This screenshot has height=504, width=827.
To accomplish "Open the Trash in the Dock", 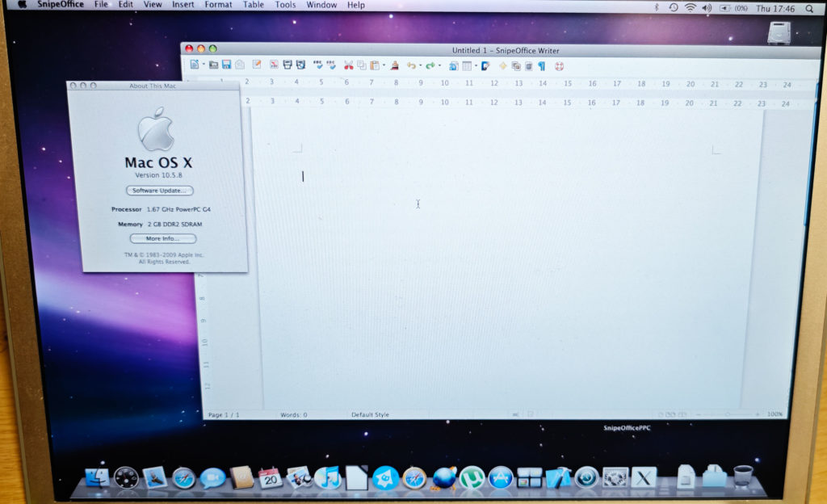I will 742,477.
